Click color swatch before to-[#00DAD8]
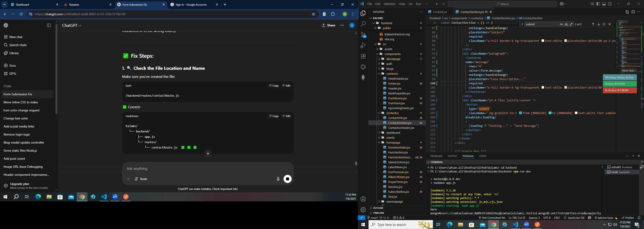 (550, 113)
